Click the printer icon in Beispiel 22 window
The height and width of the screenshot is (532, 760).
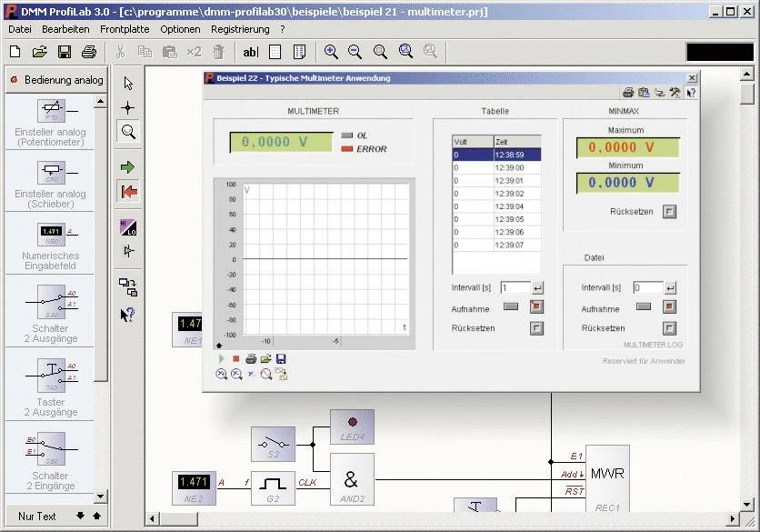(x=627, y=92)
